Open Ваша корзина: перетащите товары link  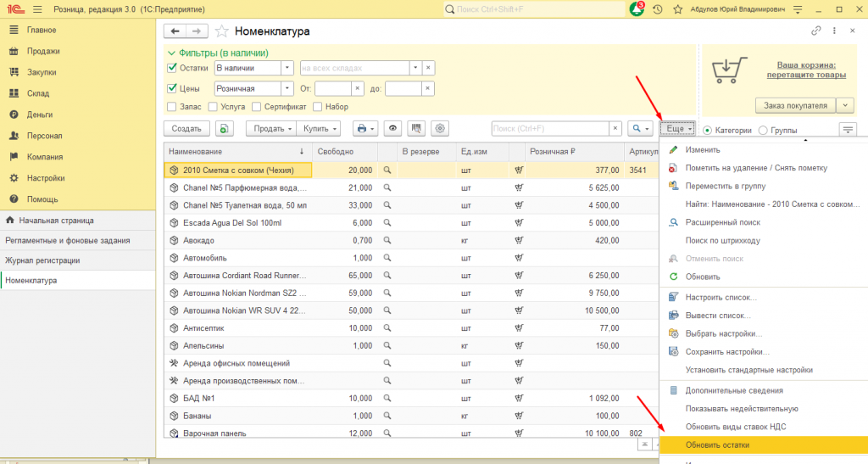click(806, 70)
